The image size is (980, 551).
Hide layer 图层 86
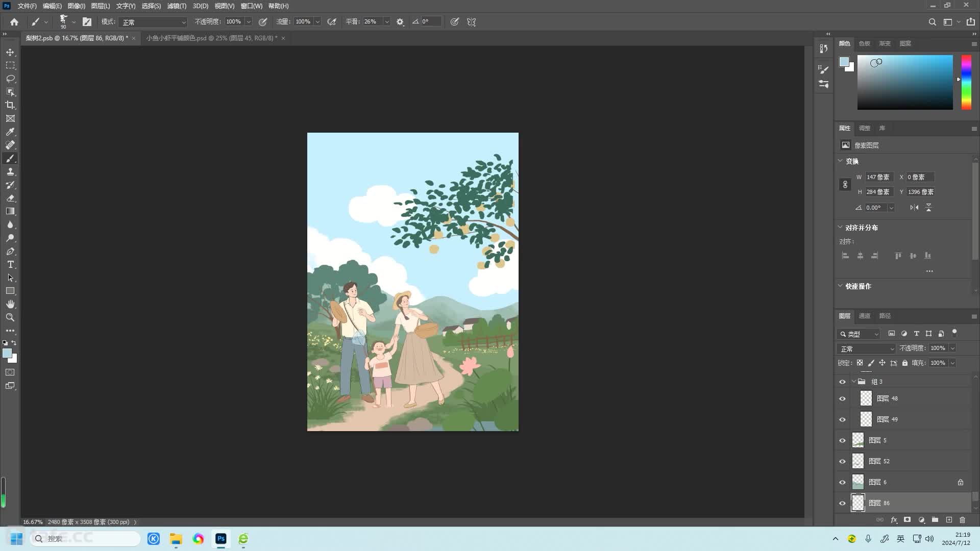coord(842,504)
